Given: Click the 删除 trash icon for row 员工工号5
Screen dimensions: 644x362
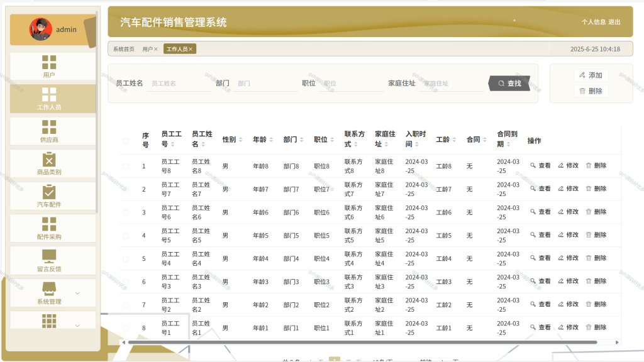Looking at the screenshot, I should 589,235.
